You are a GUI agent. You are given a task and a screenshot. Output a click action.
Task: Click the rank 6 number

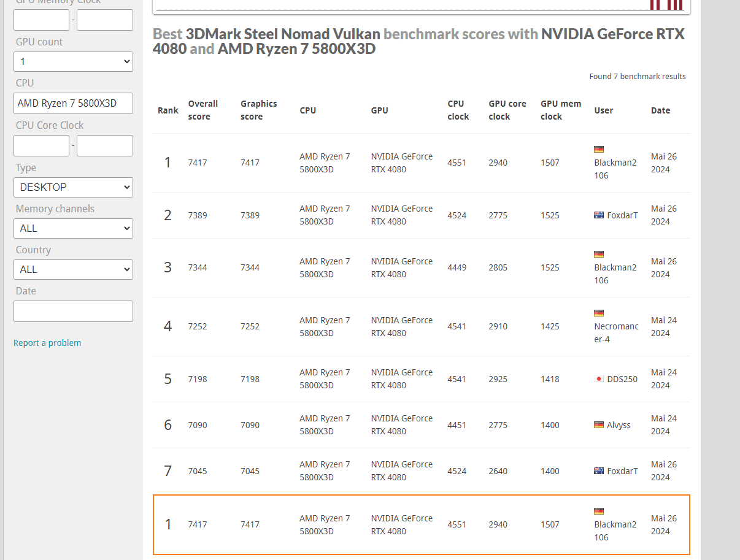(x=168, y=425)
